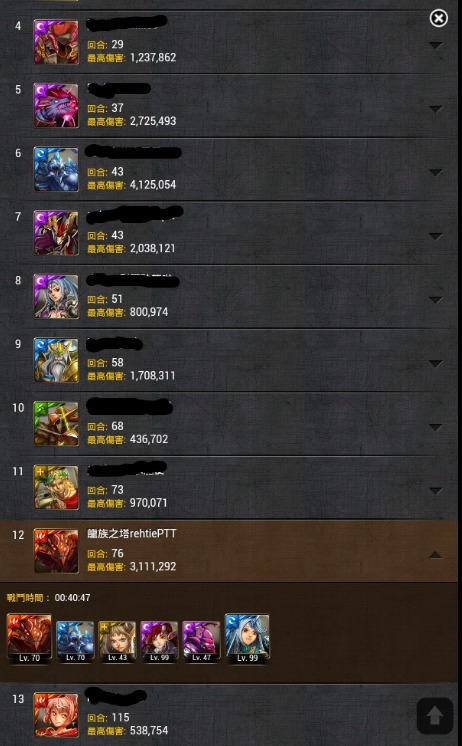Close the ranking list panel

click(438, 19)
